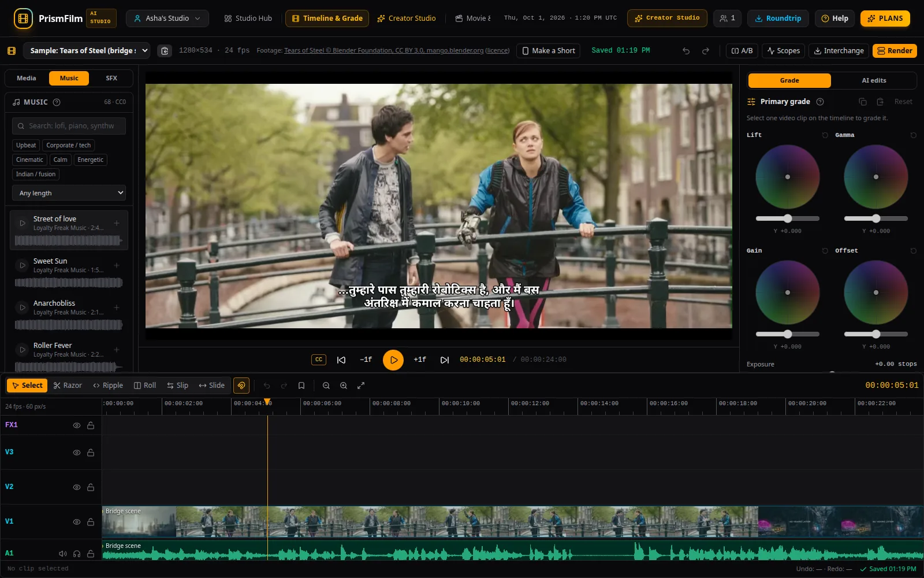The height and width of the screenshot is (578, 924).
Task: Open the Blender Foundation footage link
Action: pyautogui.click(x=384, y=51)
